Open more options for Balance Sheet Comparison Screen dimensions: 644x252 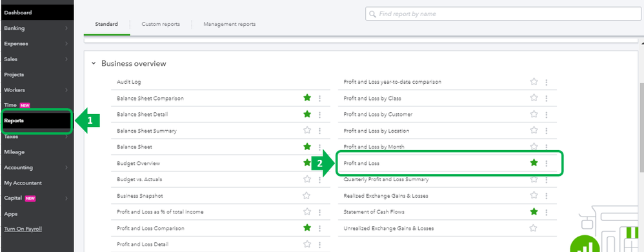coord(319,99)
